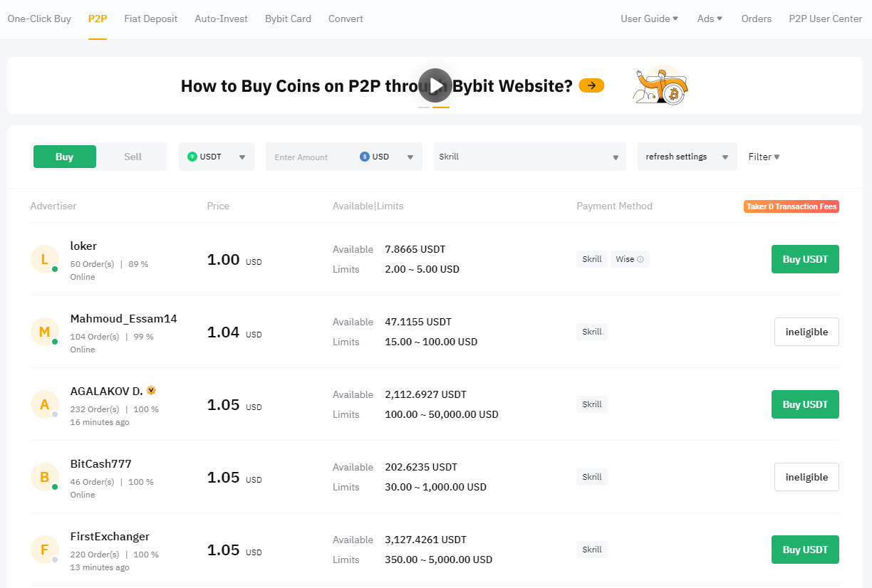This screenshot has width=872, height=588.
Task: Open the USD fiat currency dropdown
Action: tap(387, 157)
